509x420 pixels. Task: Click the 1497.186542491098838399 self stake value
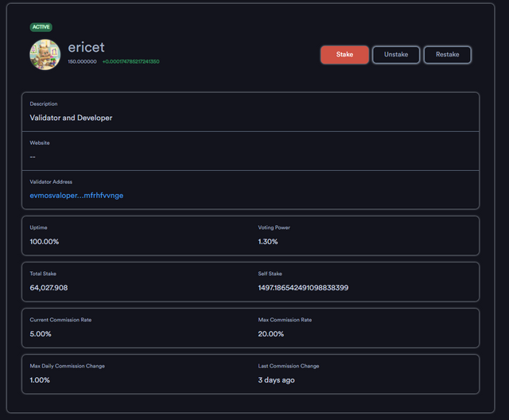coord(303,288)
